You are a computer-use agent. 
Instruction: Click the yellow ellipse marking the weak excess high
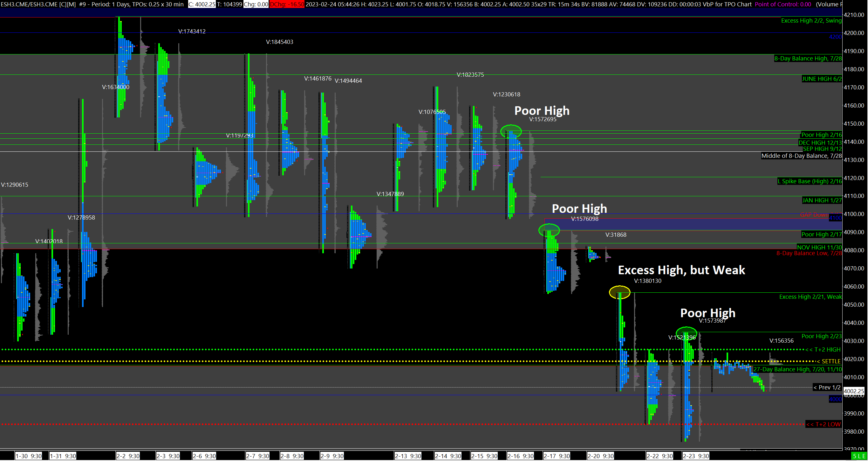[619, 292]
